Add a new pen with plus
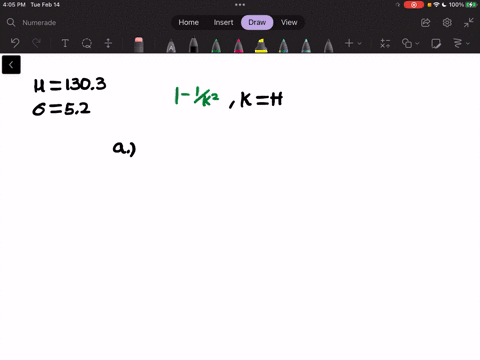Viewport: 480px width, 360px height. (349, 43)
